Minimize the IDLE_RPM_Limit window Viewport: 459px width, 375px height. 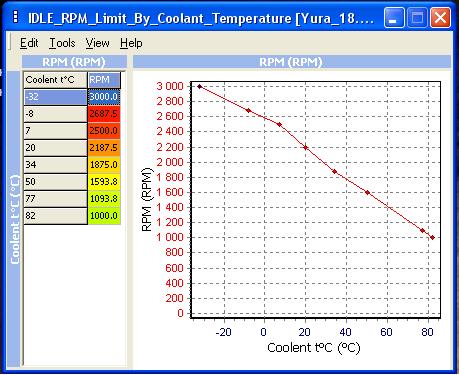(x=394, y=17)
